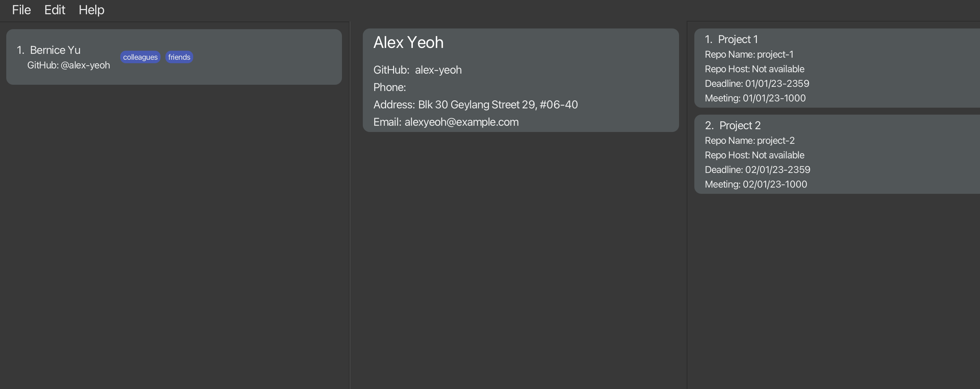Screen dimensions: 980x389
Task: Click Deadline 02/01/23-2359
Action: 758,169
